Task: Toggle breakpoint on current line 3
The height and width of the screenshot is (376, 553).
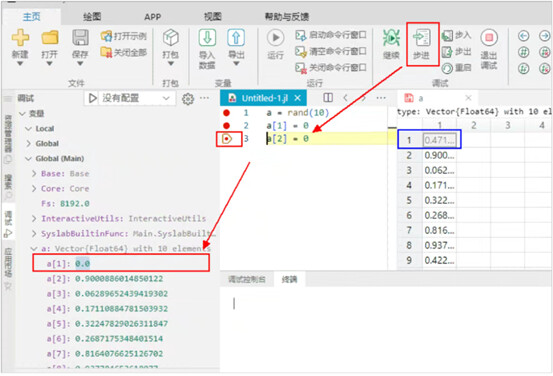Action: (227, 139)
